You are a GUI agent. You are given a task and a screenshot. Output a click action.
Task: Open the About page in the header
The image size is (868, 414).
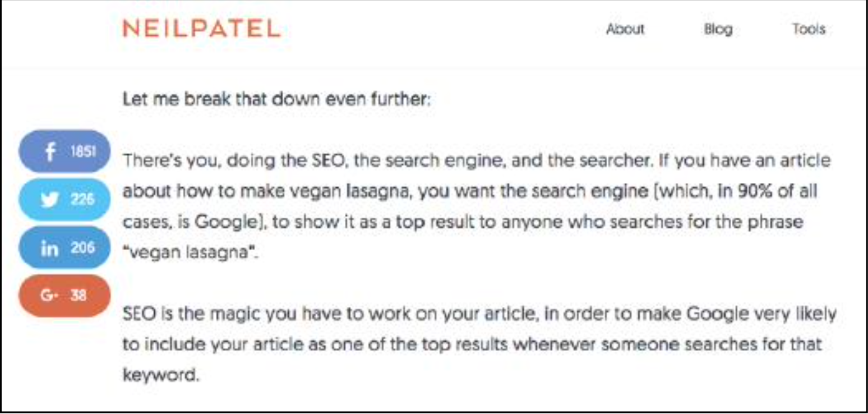pos(625,29)
